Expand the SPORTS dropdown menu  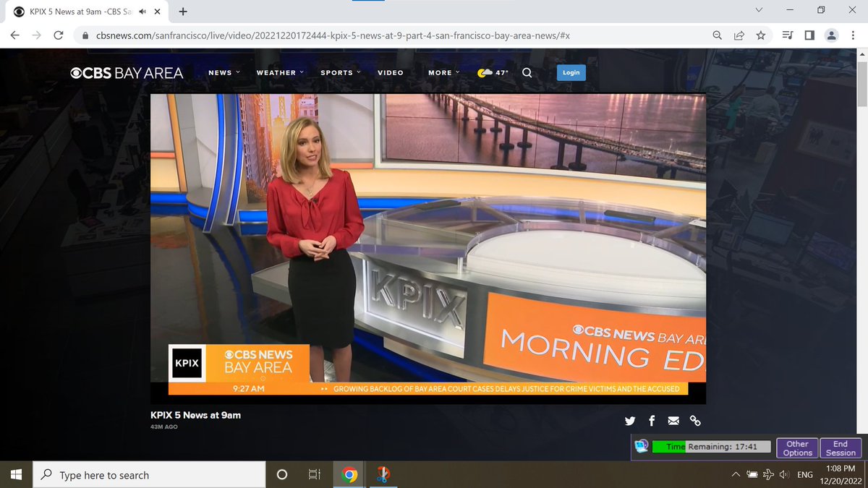tap(341, 72)
